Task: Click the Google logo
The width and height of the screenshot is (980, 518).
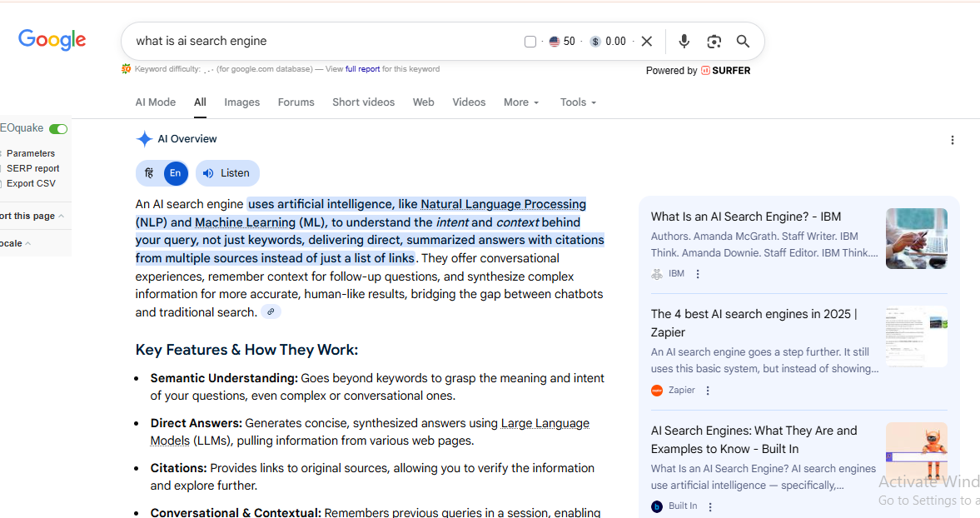Action: coord(52,40)
